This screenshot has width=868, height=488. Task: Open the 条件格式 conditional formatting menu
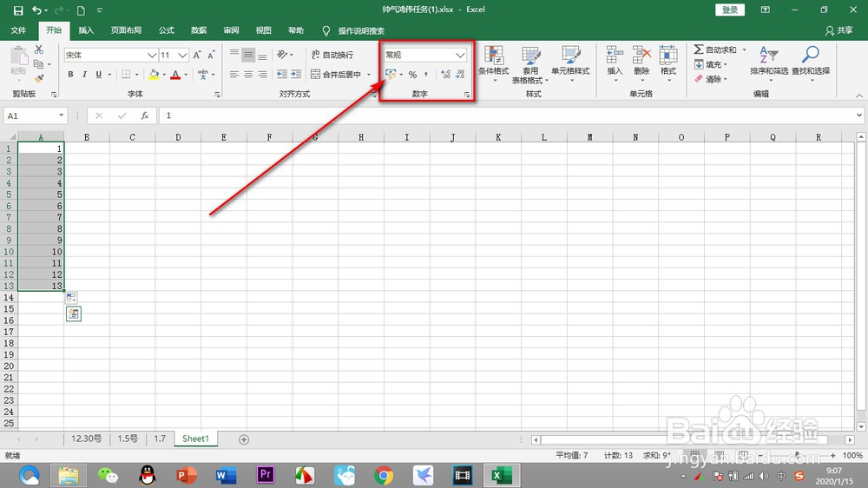click(x=494, y=63)
